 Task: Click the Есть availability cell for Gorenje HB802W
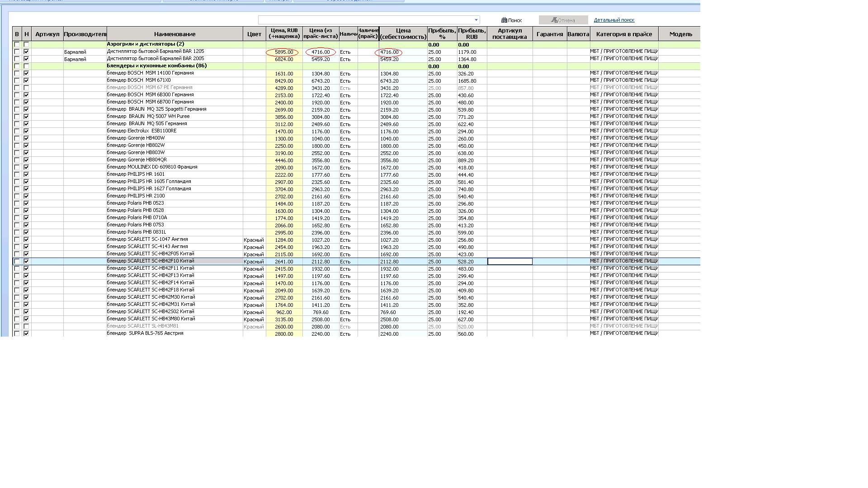tap(348, 146)
